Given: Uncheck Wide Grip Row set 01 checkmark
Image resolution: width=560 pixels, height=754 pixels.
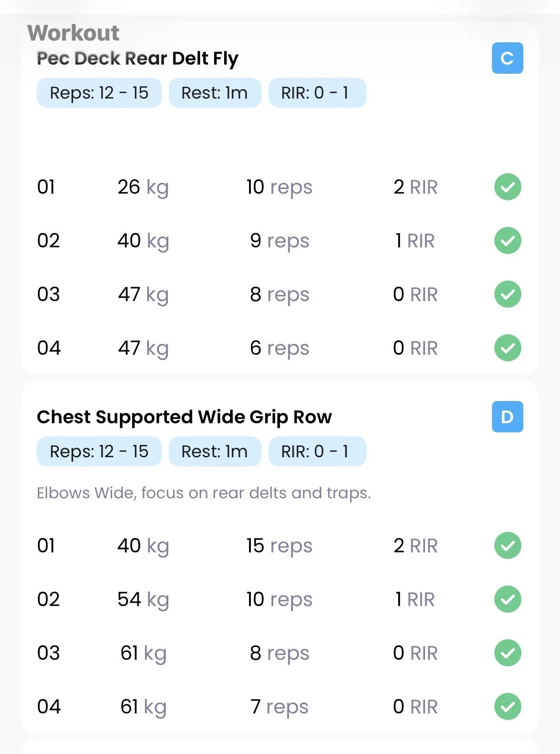Looking at the screenshot, I should click(x=508, y=545).
